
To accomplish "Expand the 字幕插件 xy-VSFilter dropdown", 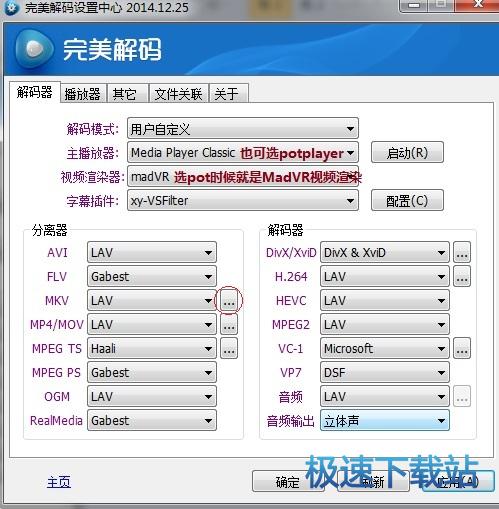I will 243,201.
